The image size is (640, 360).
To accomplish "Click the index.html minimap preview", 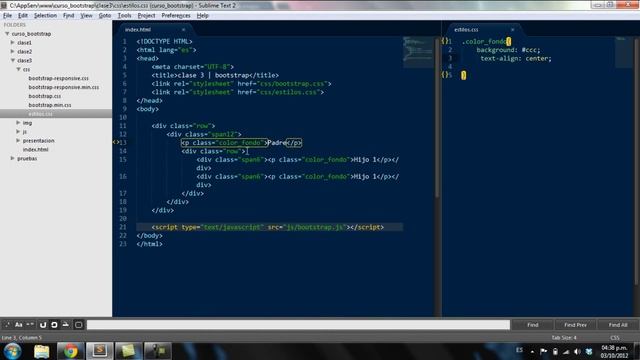I will 418,52.
